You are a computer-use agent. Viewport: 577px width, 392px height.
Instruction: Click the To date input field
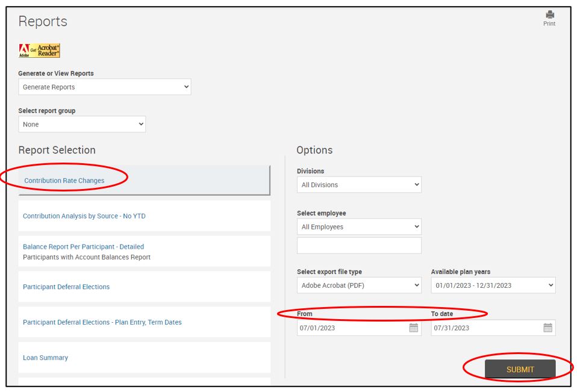coord(485,328)
